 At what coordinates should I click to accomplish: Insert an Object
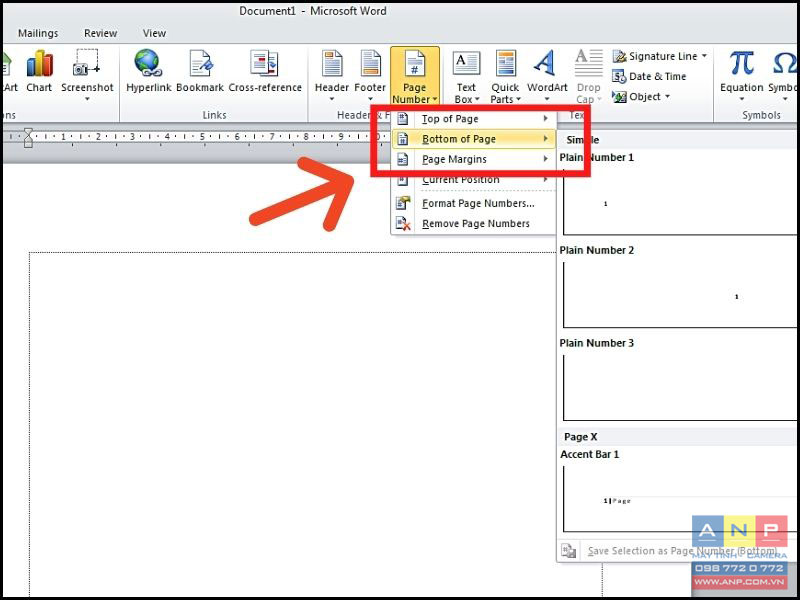(641, 96)
